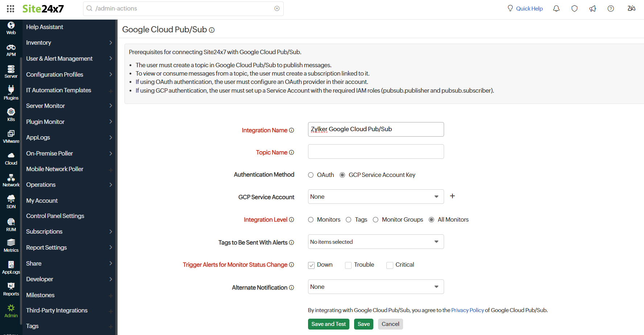644x335 pixels.
Task: Open the shield icon in top bar
Action: click(574, 9)
